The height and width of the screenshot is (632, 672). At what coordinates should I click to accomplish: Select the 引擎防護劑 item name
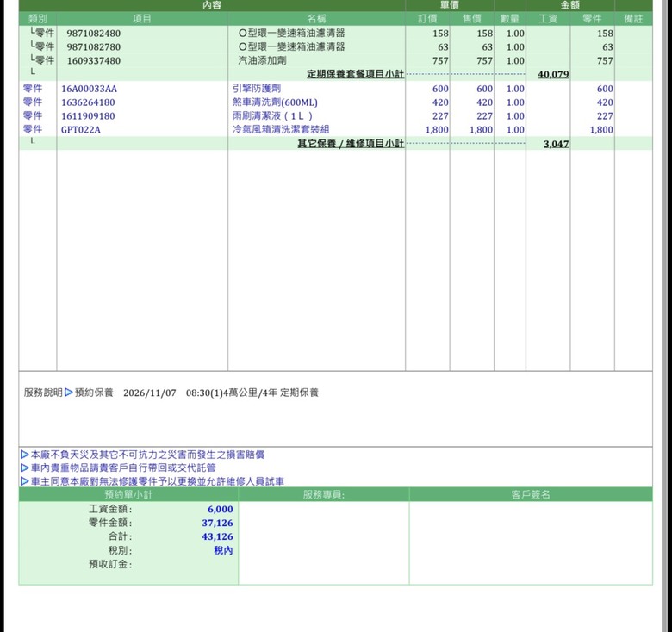257,89
